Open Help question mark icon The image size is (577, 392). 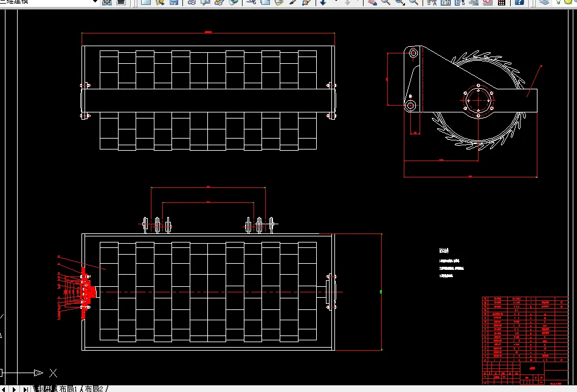pos(519,2)
